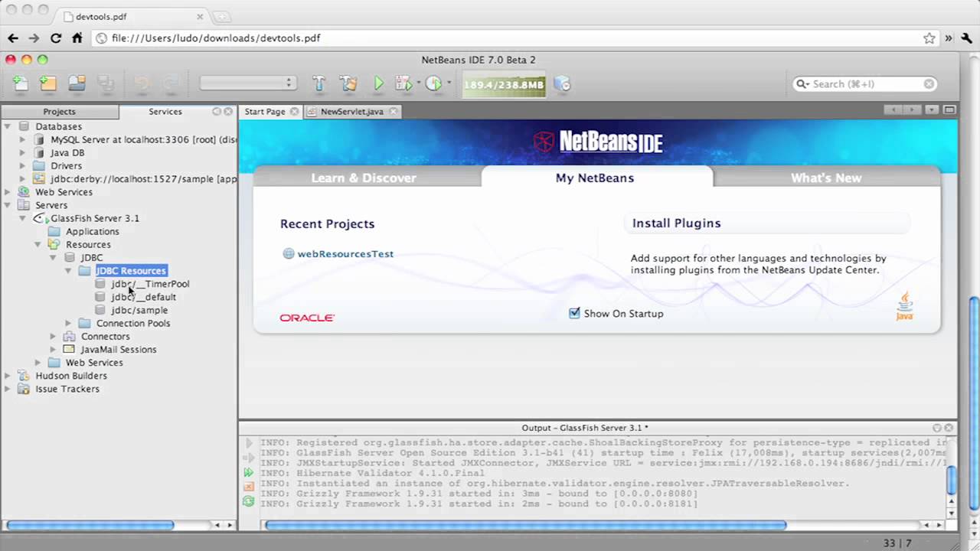Click the Undo toolbar icon
Image resolution: width=980 pixels, height=551 pixels.
tap(142, 83)
